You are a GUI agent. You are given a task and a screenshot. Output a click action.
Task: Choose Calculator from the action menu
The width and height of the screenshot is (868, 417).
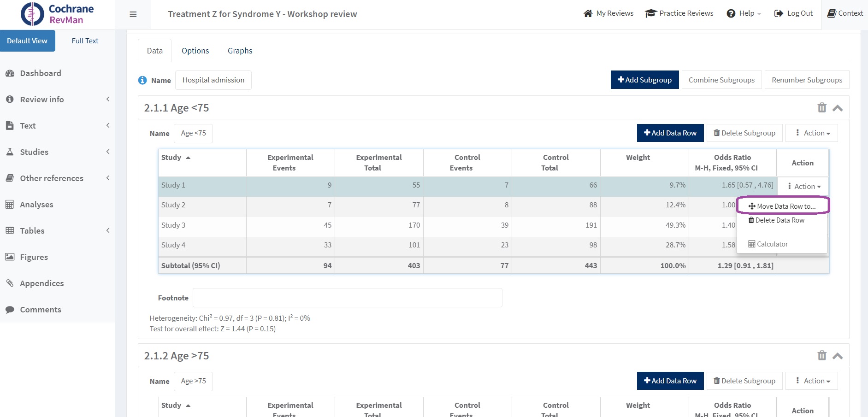768,244
